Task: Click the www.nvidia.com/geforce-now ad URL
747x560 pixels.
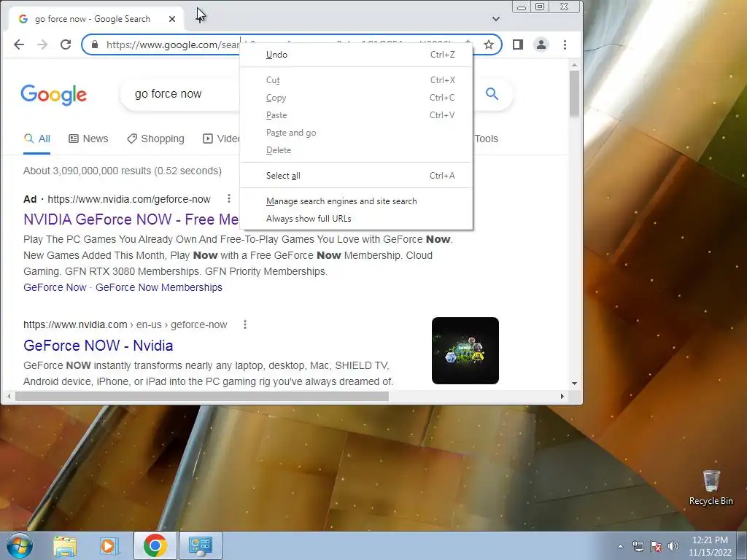Action: point(129,199)
